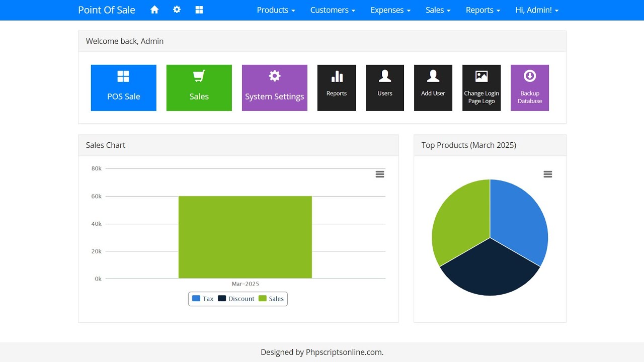
Task: Open Sales Chart hamburger export menu
Action: pyautogui.click(x=380, y=174)
